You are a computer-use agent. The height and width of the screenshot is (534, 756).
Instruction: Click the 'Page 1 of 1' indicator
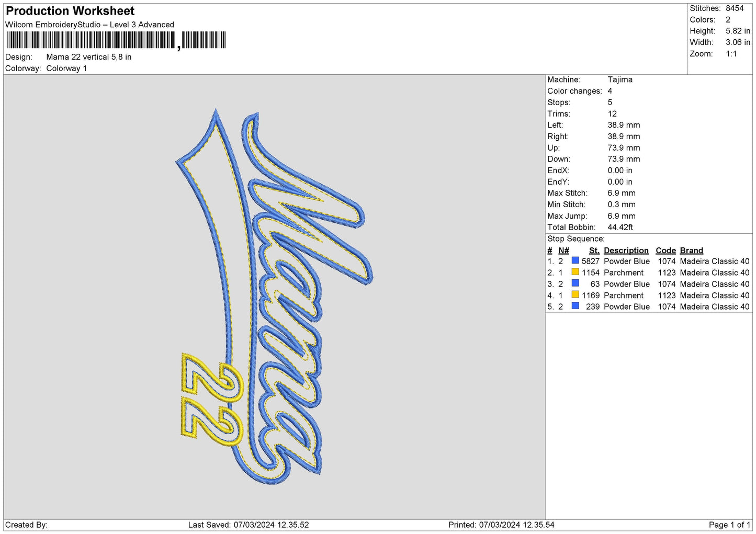pos(729,525)
